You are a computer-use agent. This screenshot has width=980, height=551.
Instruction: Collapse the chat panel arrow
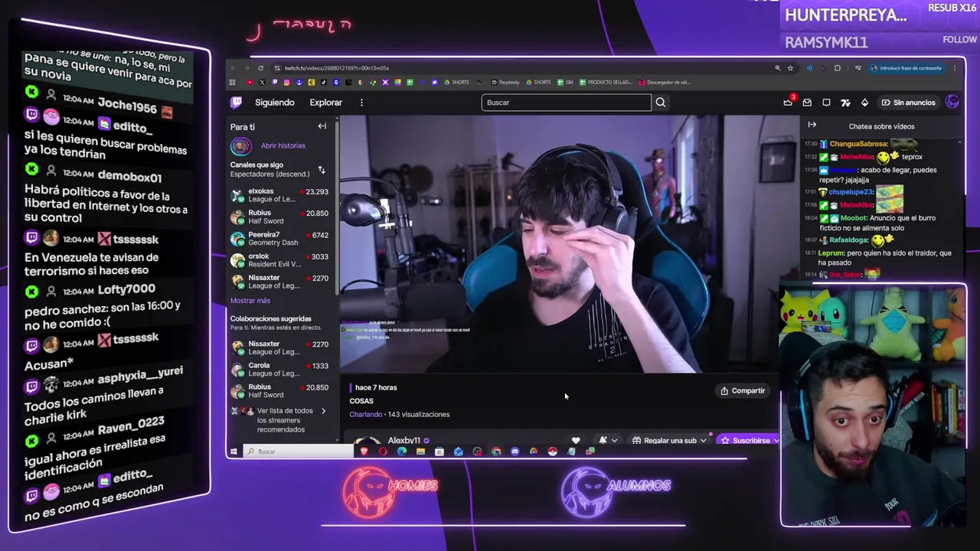(812, 126)
